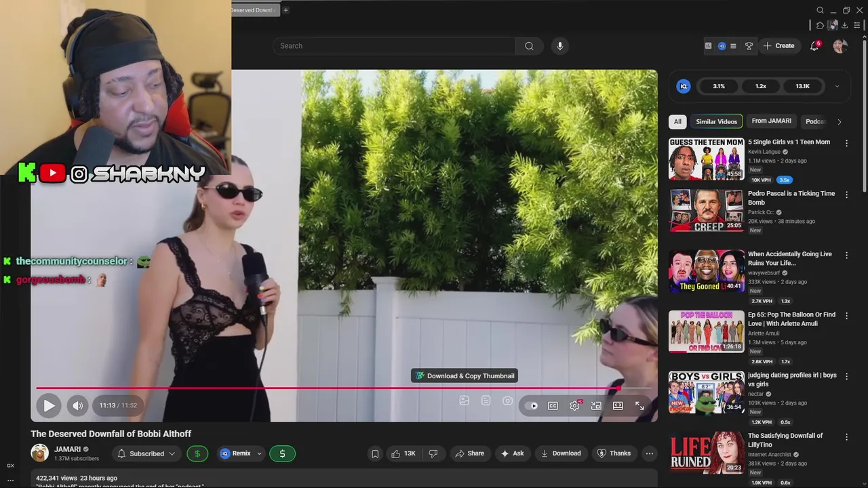The image size is (868, 488).
Task: Open The Satisfying Downfall of LillyTino title
Action: pyautogui.click(x=785, y=440)
